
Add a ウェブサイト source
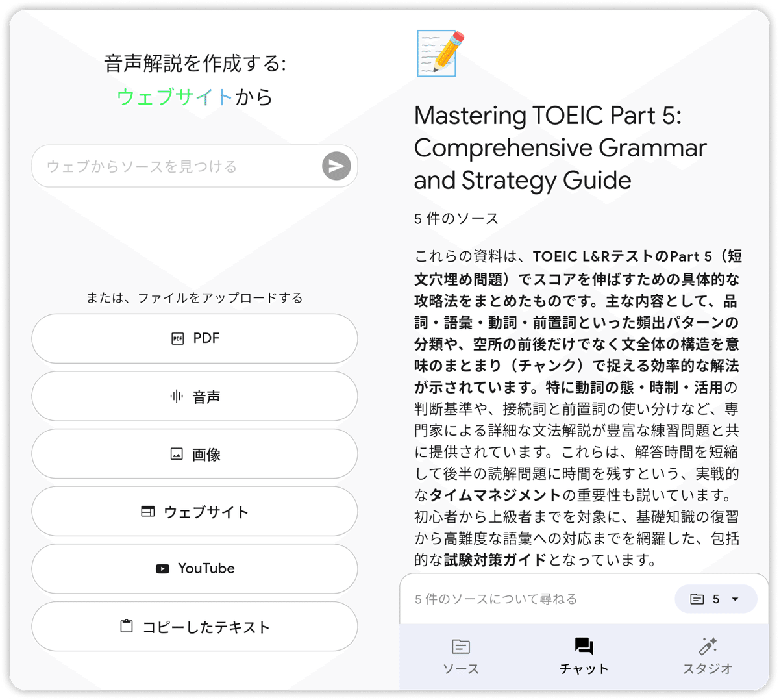[x=195, y=512]
